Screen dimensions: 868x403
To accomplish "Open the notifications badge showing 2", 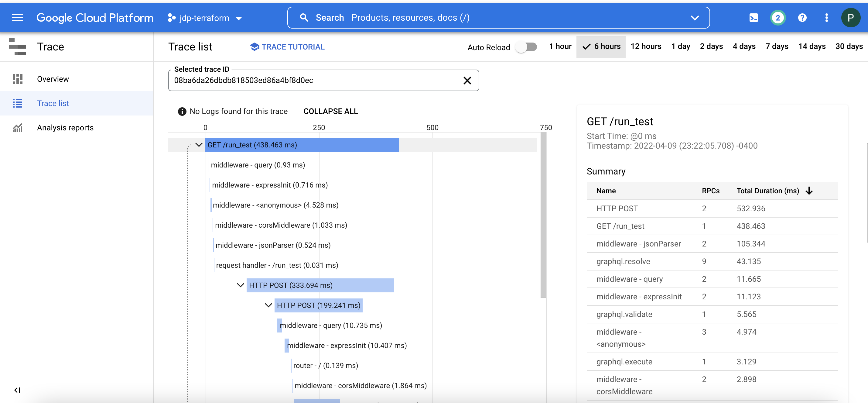I will point(778,18).
